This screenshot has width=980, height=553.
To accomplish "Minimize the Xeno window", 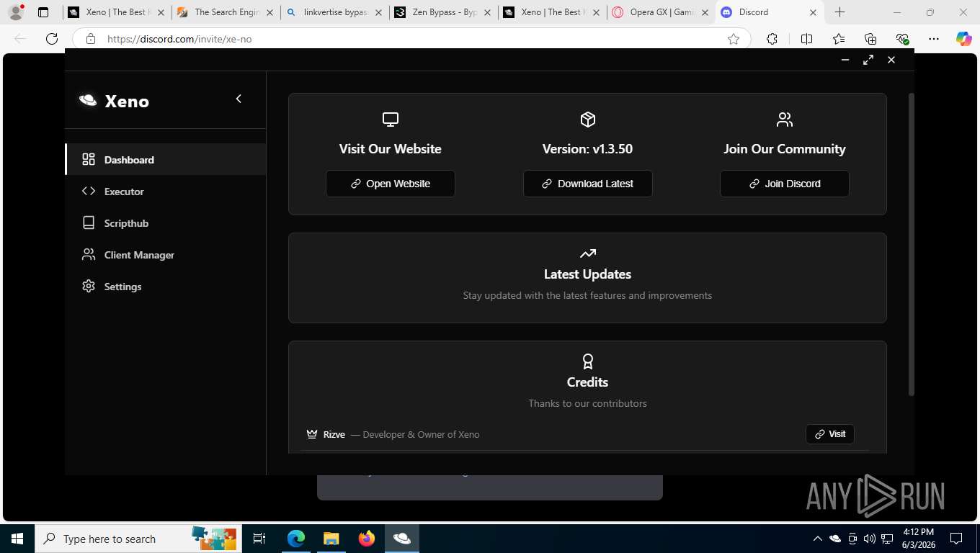I will pos(845,60).
